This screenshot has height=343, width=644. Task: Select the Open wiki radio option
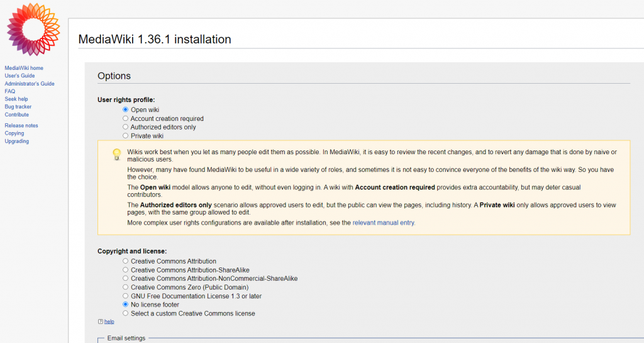(126, 110)
